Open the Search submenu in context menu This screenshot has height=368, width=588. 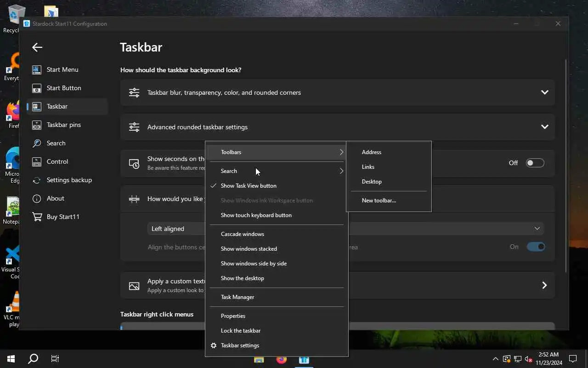coord(277,171)
